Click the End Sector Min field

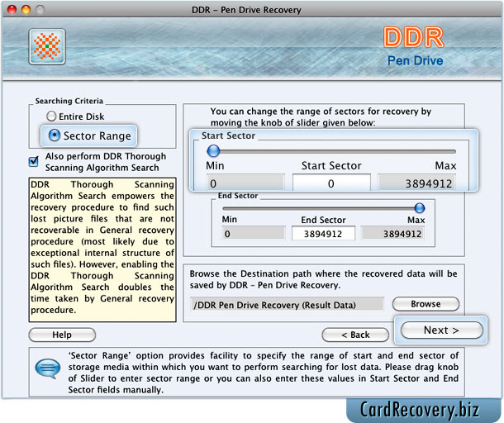pyautogui.click(x=254, y=233)
